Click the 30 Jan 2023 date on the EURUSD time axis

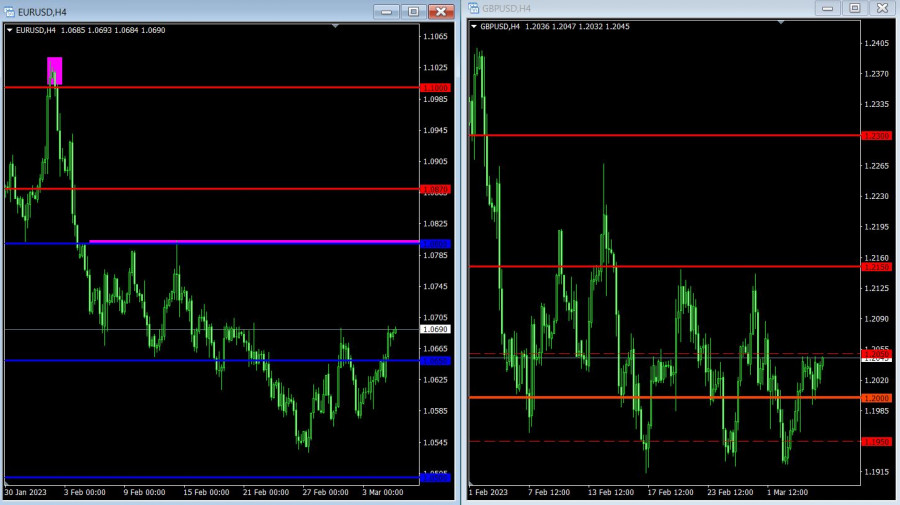[x=24, y=492]
